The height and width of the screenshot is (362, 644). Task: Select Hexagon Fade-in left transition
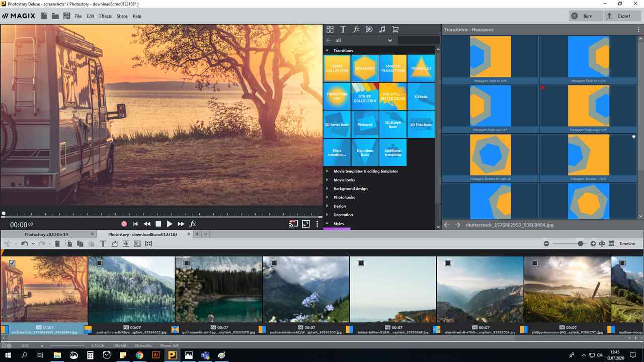pos(491,60)
